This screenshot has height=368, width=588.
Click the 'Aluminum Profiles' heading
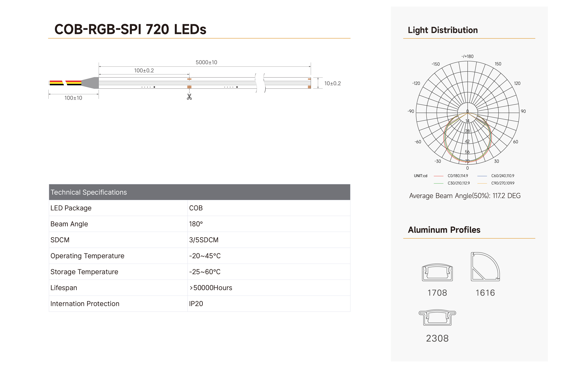click(444, 230)
